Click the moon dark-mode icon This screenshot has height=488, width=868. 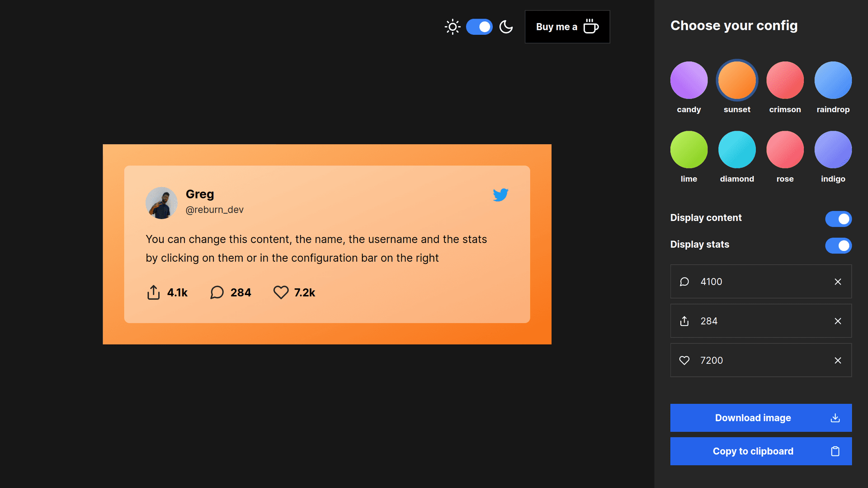point(506,27)
